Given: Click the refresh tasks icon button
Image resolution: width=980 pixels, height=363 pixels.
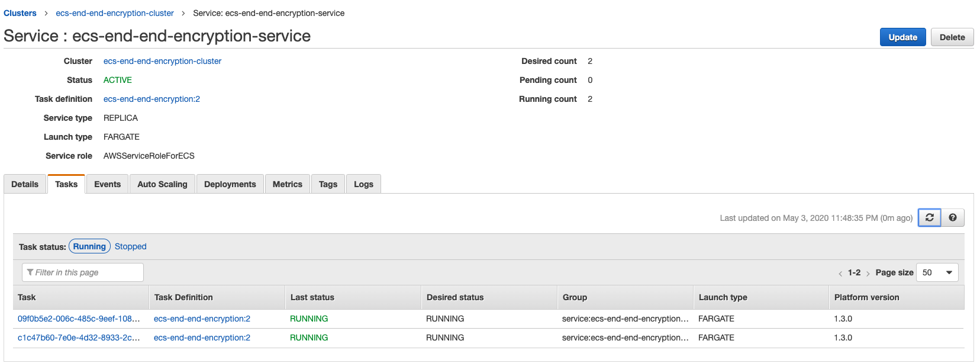Looking at the screenshot, I should pyautogui.click(x=930, y=218).
